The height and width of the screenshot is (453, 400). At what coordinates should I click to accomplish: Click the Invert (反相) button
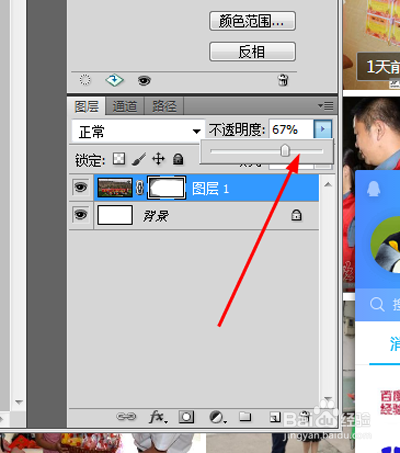coord(252,52)
